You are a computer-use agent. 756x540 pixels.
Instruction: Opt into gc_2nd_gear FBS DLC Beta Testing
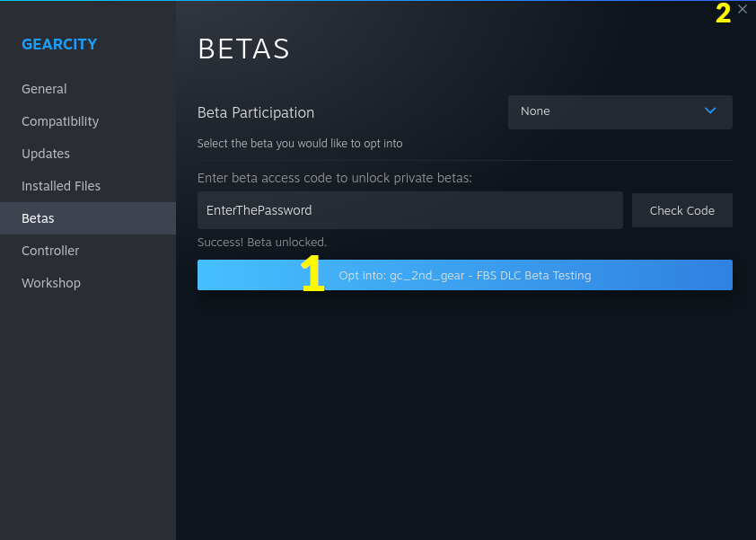(464, 275)
